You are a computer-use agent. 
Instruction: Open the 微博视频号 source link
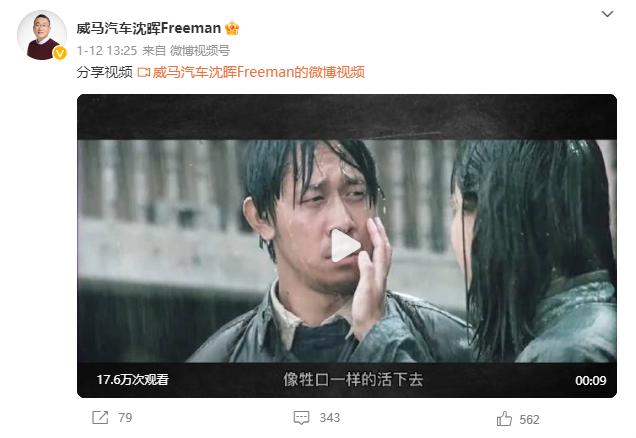(x=200, y=51)
